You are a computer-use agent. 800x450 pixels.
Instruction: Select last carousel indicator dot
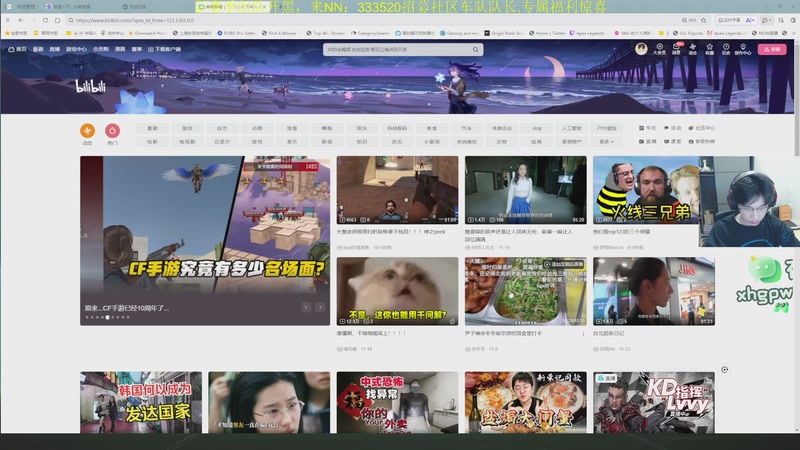click(128, 317)
